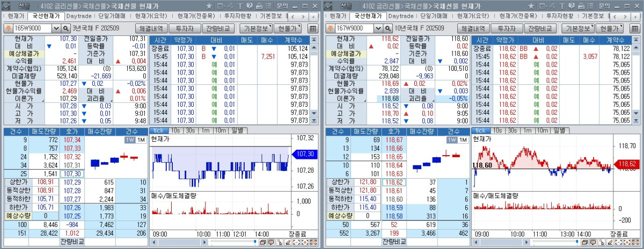Click the font T icon in left window
This screenshot has height=249, width=644.
pos(240,6)
